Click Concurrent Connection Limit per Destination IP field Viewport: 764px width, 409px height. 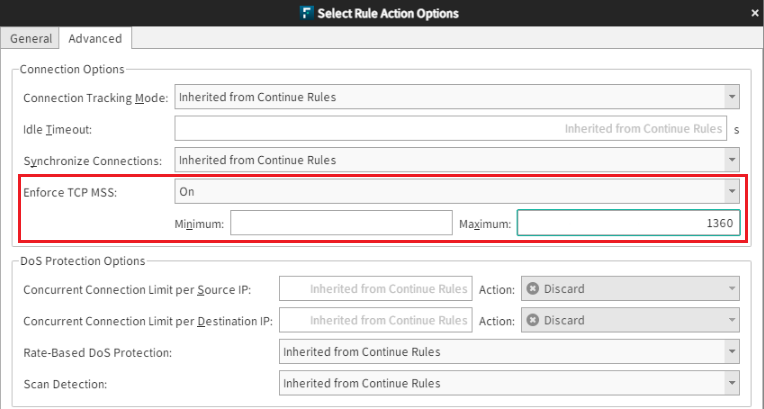[374, 321]
